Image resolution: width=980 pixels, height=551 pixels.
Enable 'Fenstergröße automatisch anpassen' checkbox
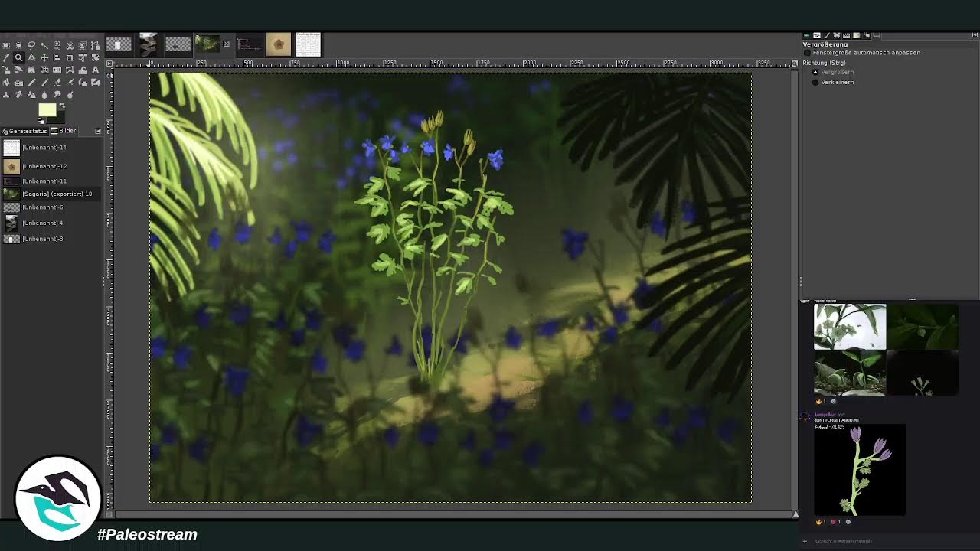(x=807, y=53)
